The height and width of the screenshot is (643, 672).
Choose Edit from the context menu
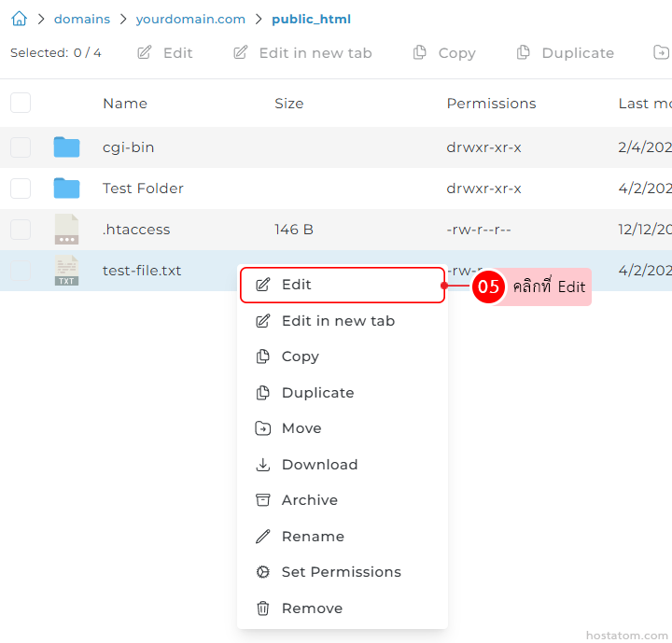pyautogui.click(x=343, y=285)
